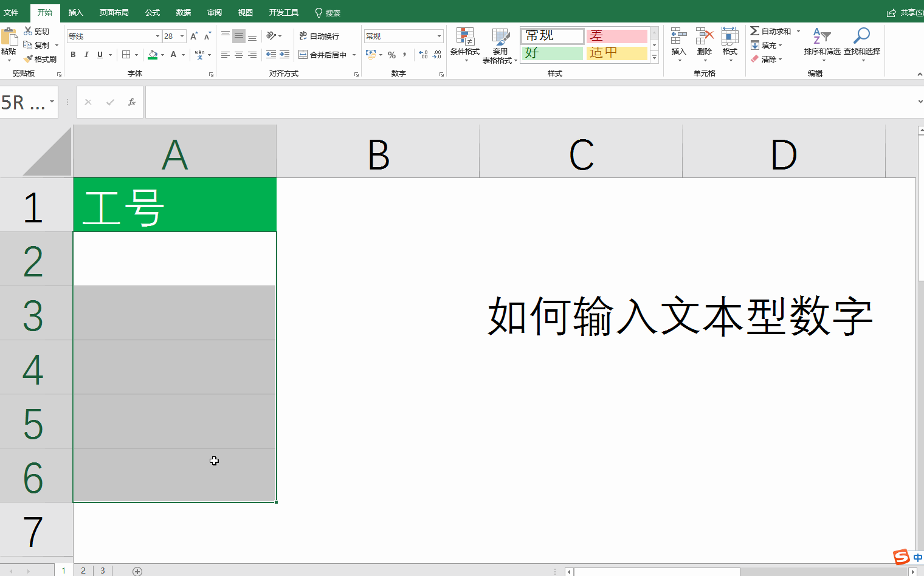The image size is (924, 576).
Task: Apply the fill color swatch button
Action: click(x=153, y=55)
